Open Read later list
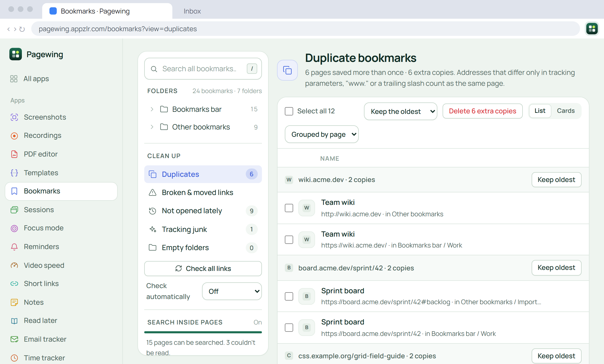 [x=61, y=321]
